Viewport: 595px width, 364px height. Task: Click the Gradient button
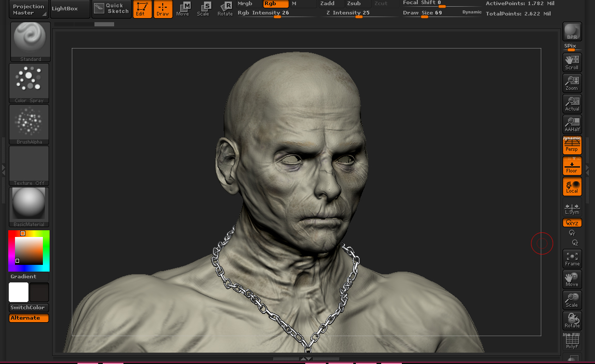tap(29, 276)
